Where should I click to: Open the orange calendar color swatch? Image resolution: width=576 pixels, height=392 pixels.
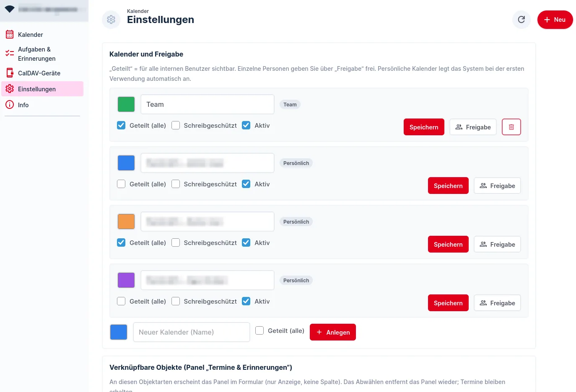[x=126, y=222]
